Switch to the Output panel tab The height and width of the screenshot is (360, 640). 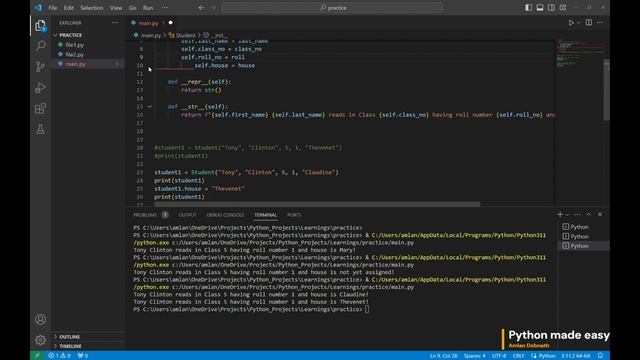(x=187, y=215)
